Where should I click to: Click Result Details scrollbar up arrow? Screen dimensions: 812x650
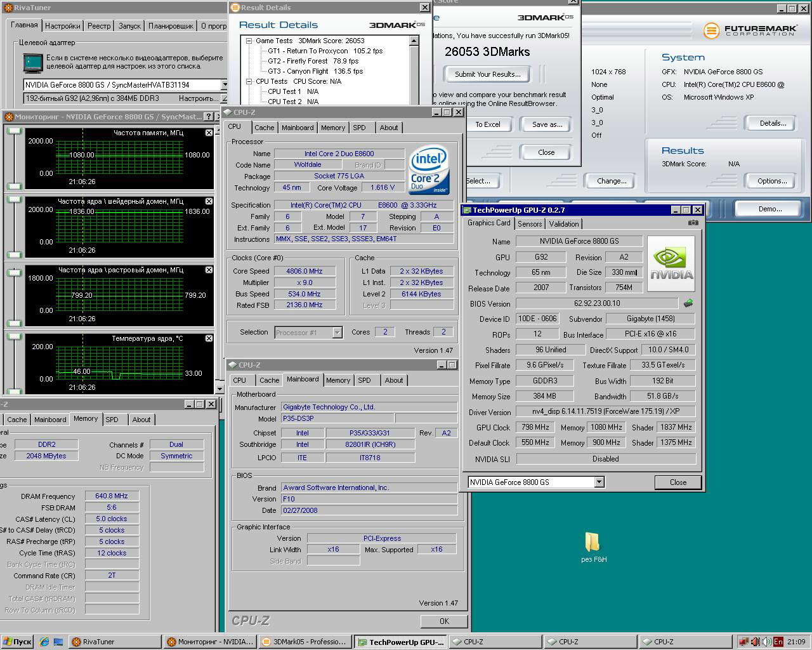(414, 41)
